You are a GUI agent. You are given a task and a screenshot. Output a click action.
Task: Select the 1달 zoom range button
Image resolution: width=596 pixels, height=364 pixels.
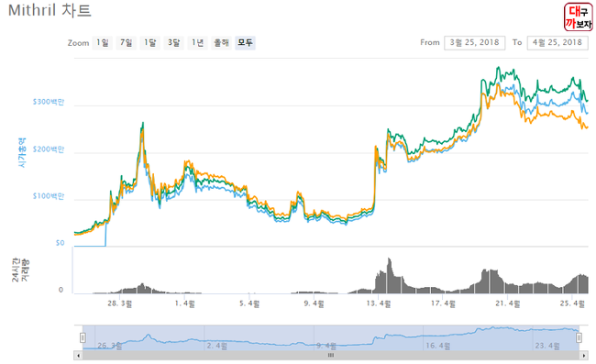[149, 43]
